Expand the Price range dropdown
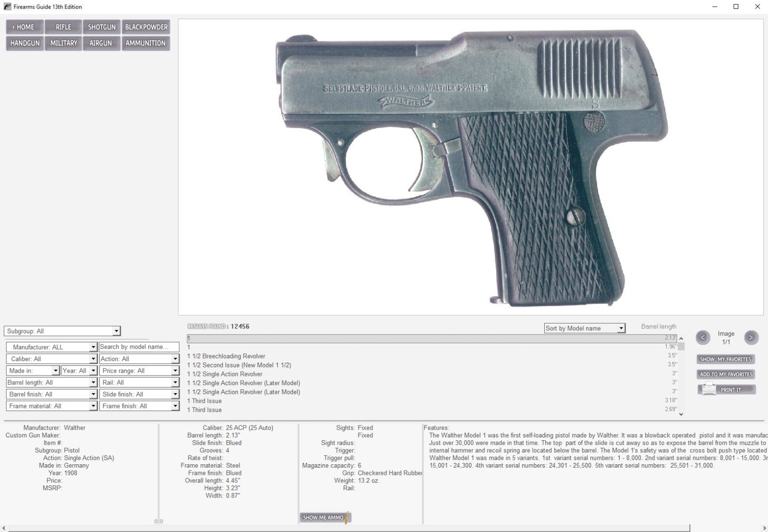This screenshot has height=532, width=768. (175, 371)
